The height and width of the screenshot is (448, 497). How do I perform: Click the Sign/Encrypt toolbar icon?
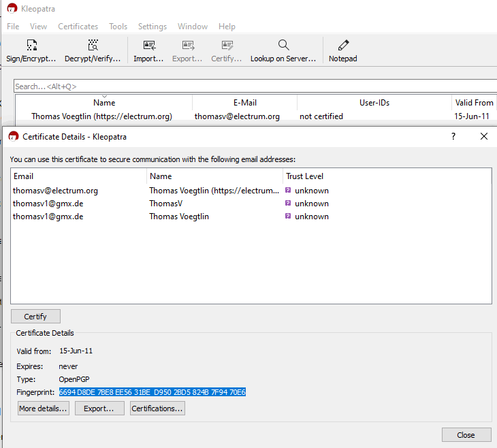point(31,46)
